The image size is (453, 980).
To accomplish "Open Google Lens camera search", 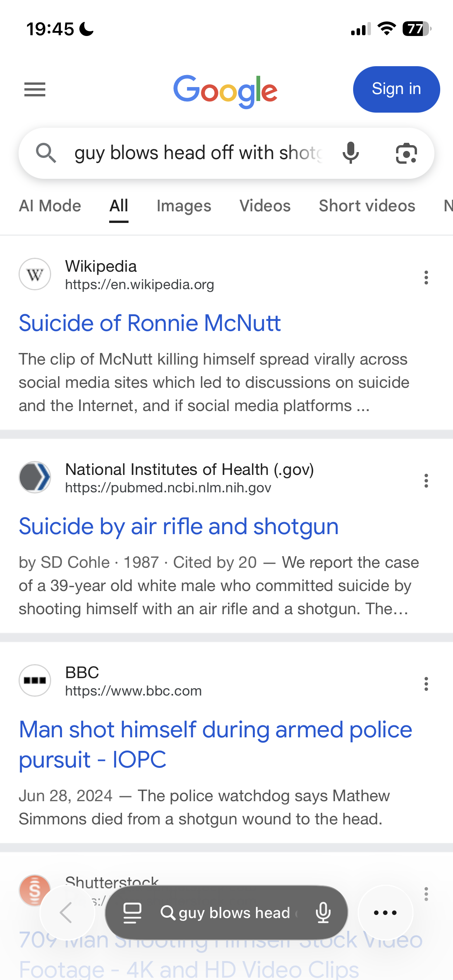I will pyautogui.click(x=406, y=153).
